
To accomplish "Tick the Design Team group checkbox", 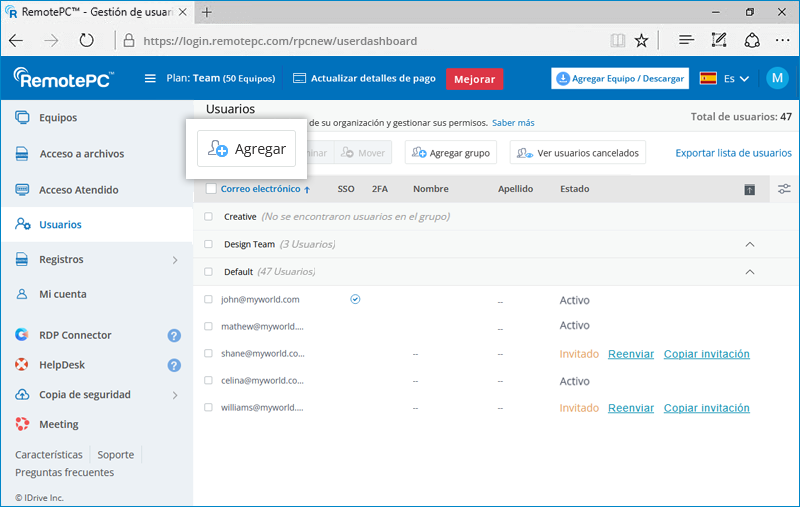I will point(209,244).
